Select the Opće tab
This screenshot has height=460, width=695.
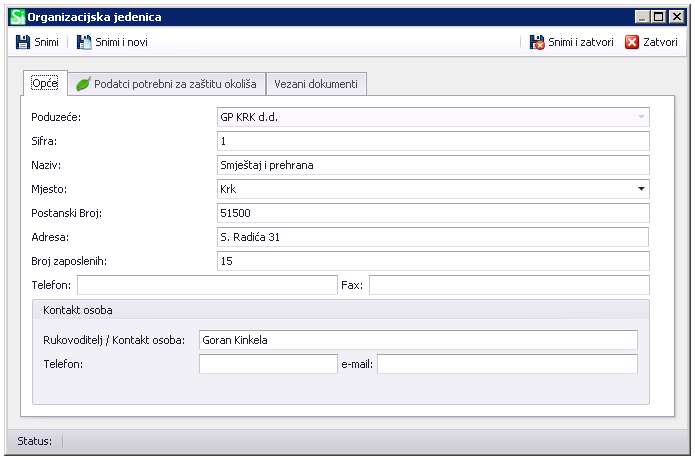point(44,83)
